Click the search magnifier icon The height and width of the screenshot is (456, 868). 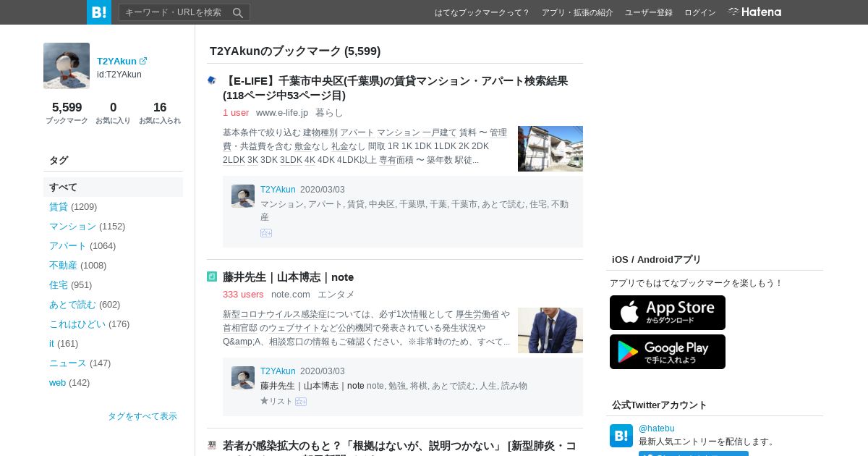238,12
